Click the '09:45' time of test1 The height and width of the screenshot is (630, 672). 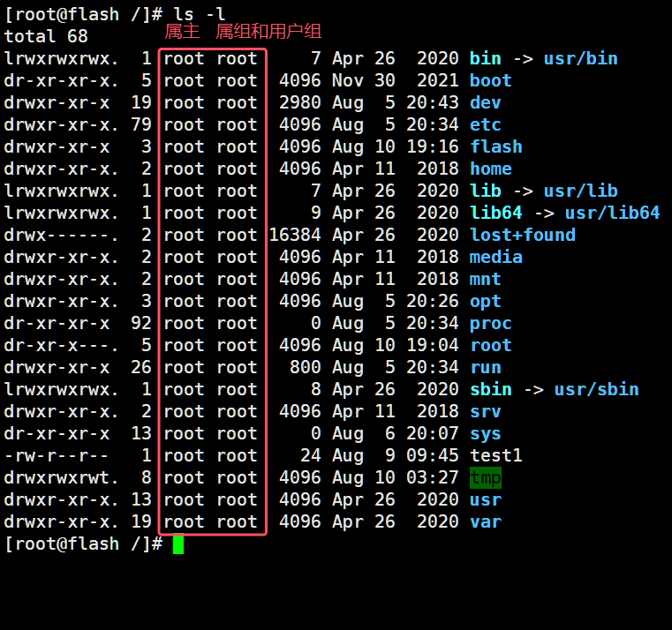tap(433, 455)
